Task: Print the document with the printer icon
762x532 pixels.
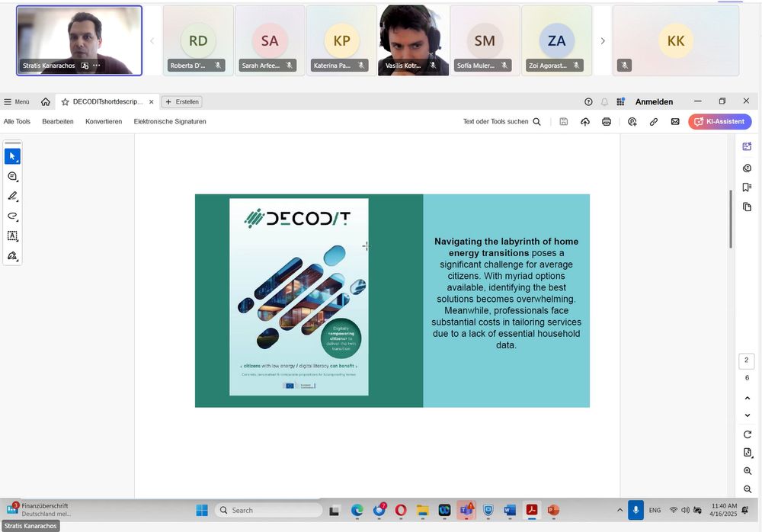Action: (607, 122)
